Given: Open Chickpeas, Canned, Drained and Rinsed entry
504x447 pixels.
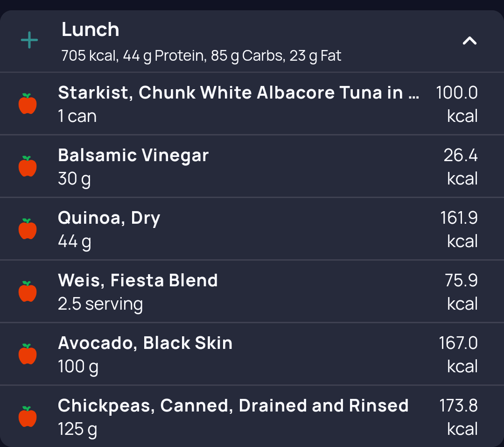Looking at the screenshot, I should tap(233, 406).
